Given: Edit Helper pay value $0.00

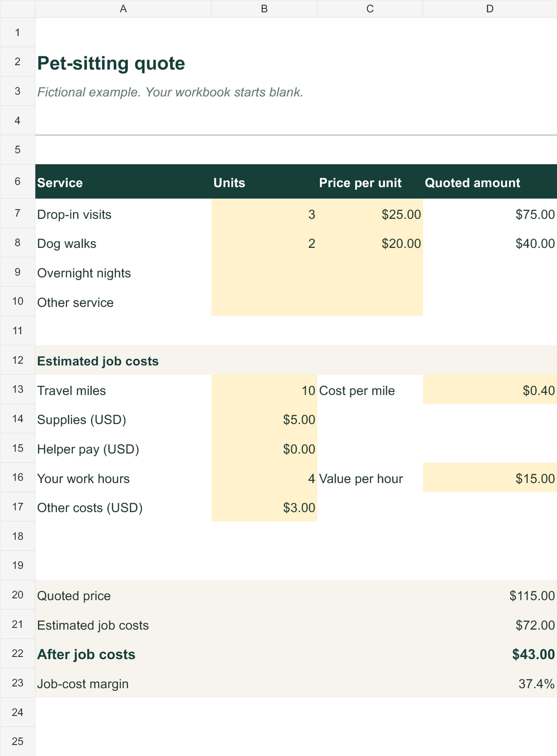Looking at the screenshot, I should 264,448.
